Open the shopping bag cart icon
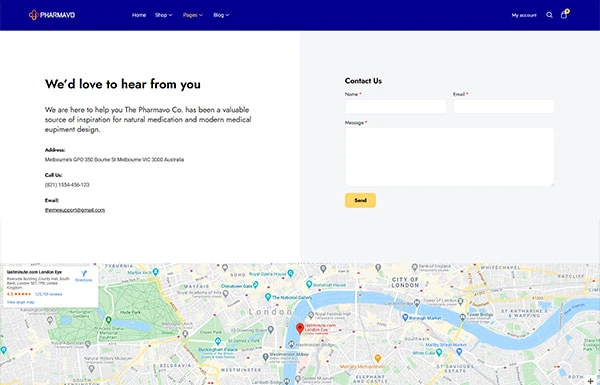600x385 pixels. [564, 15]
